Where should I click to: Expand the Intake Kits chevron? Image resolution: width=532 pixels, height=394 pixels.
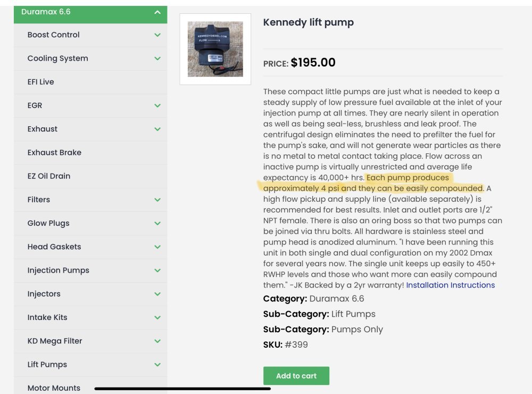pyautogui.click(x=157, y=317)
